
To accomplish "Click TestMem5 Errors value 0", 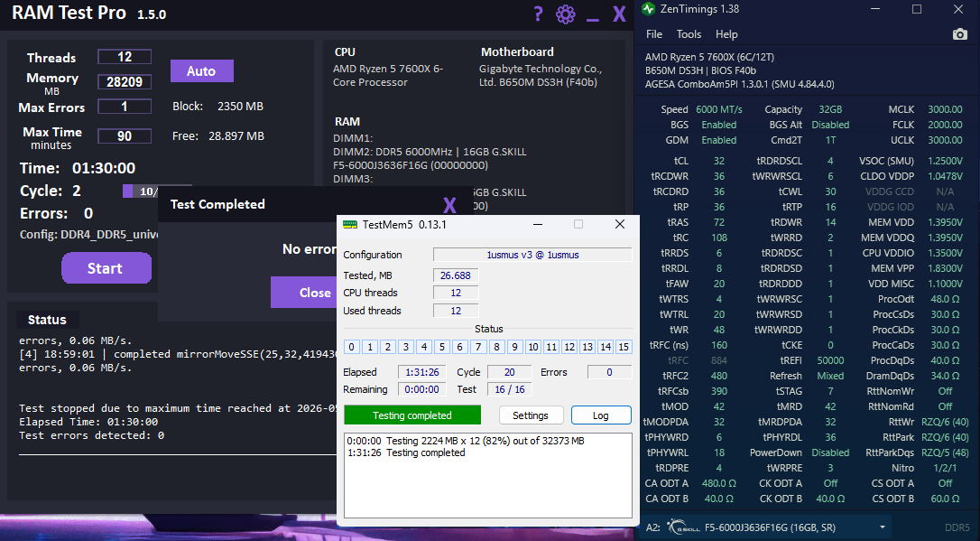I will pyautogui.click(x=609, y=372).
